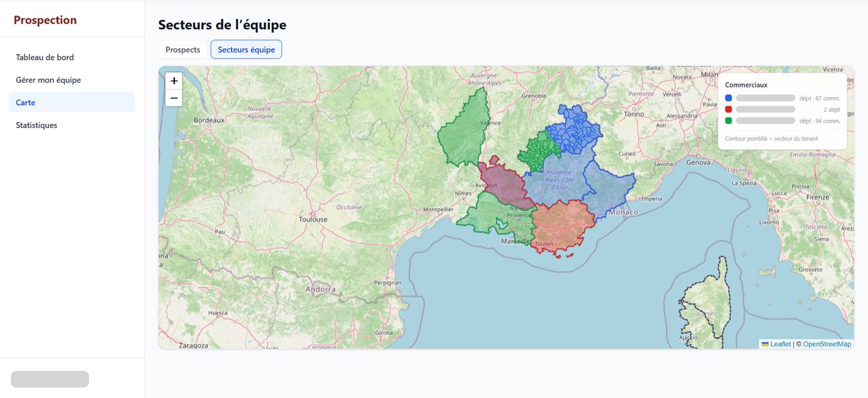Click the Genova label on the map
This screenshot has height=398, width=868.
pos(699,163)
